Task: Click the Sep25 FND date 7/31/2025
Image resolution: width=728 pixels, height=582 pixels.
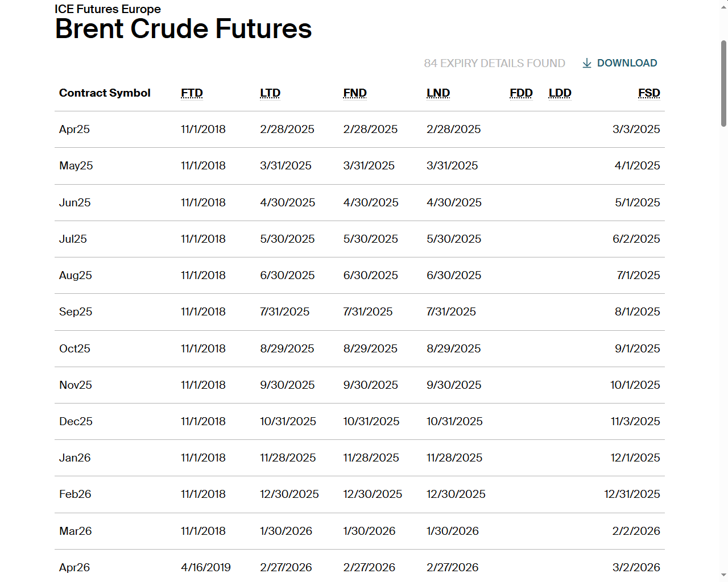Action: coord(368,311)
